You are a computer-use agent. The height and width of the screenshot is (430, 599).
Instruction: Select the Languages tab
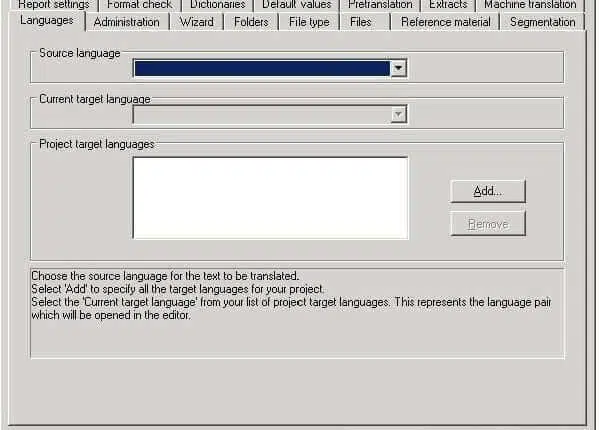(47, 20)
